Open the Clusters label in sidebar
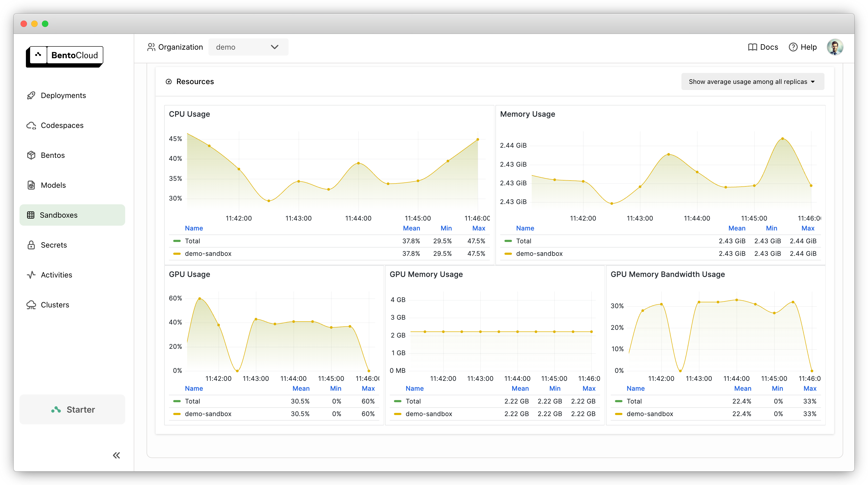Image resolution: width=868 pixels, height=485 pixels. (55, 305)
